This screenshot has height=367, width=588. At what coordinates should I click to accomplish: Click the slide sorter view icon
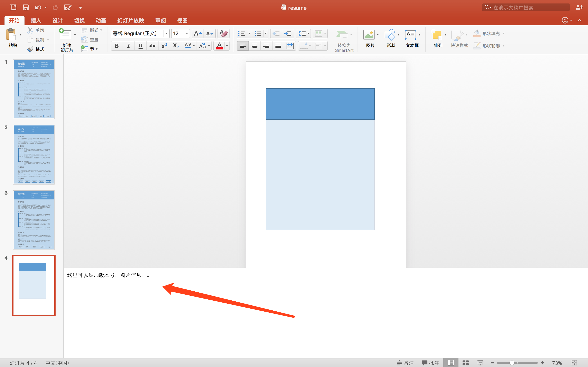point(465,363)
